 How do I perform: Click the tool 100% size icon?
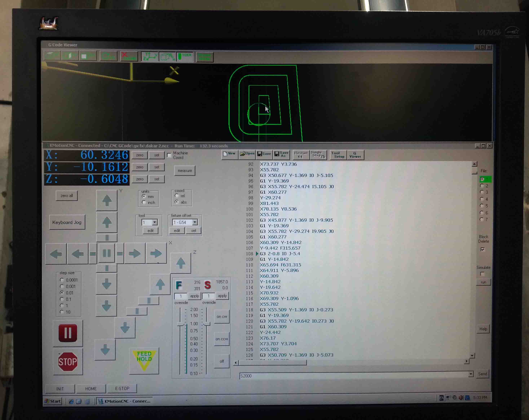[x=185, y=57]
